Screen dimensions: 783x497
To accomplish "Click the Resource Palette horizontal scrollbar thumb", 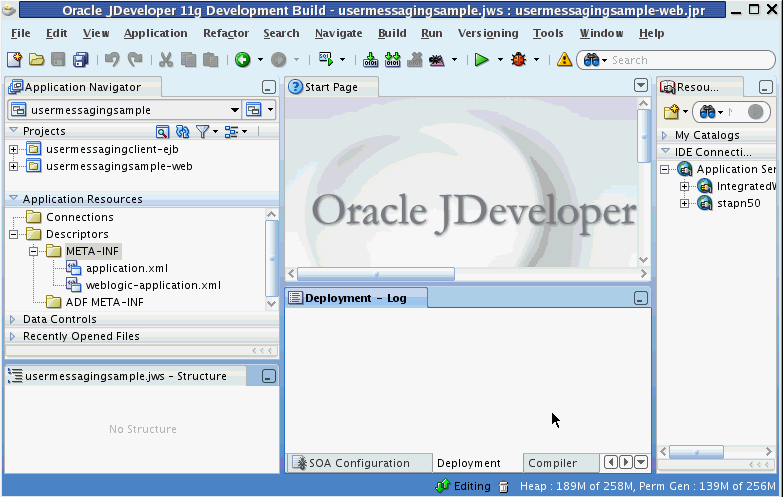I will (x=696, y=452).
